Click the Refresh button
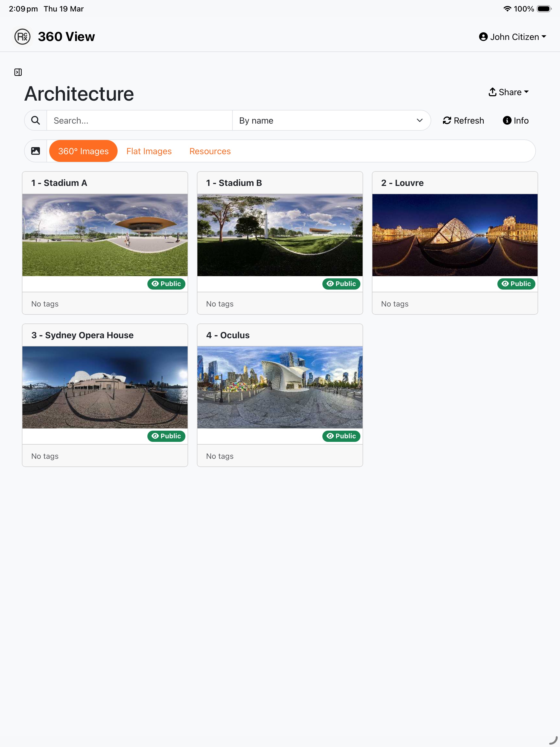 click(463, 121)
